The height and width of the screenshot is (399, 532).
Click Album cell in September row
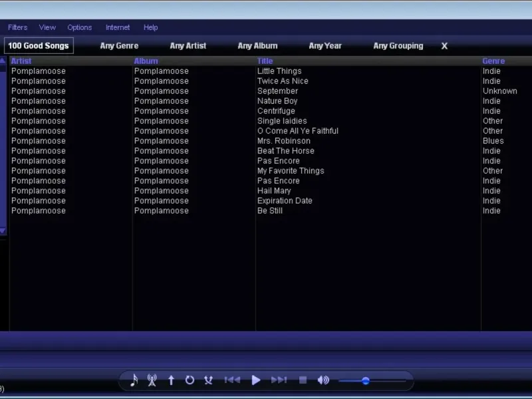click(x=161, y=91)
